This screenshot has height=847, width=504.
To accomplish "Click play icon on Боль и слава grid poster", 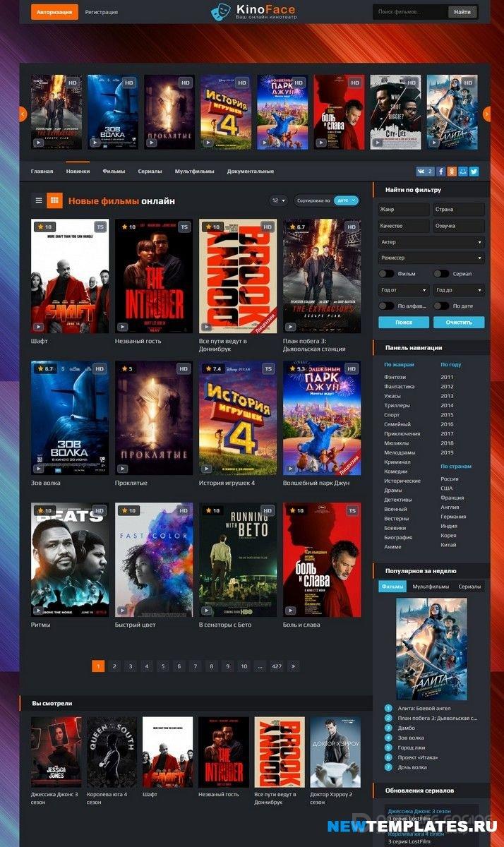I will coord(290,611).
